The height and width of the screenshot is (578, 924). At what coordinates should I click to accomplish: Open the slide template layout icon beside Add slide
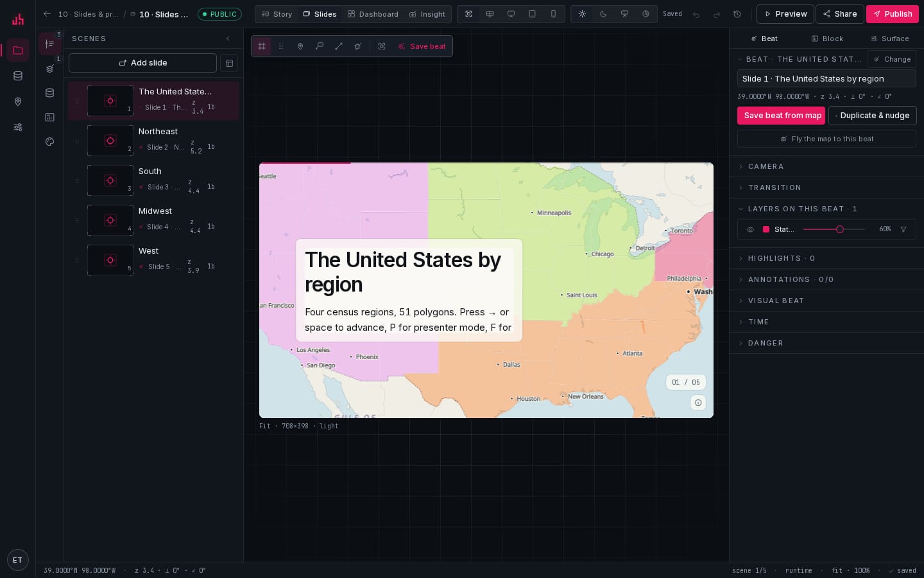tap(229, 63)
